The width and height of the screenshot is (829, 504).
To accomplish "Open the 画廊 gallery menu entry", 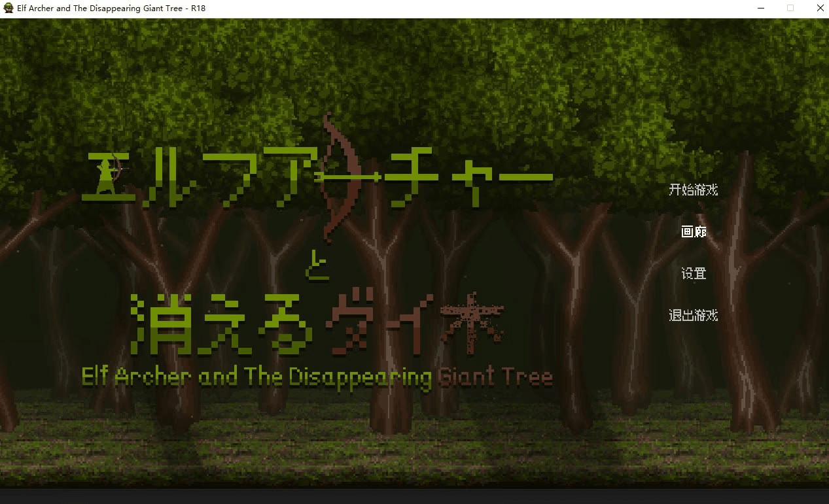I will coord(693,231).
